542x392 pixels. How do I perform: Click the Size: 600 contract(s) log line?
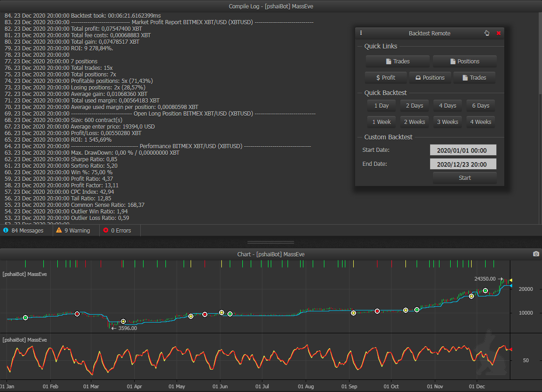[x=63, y=120]
